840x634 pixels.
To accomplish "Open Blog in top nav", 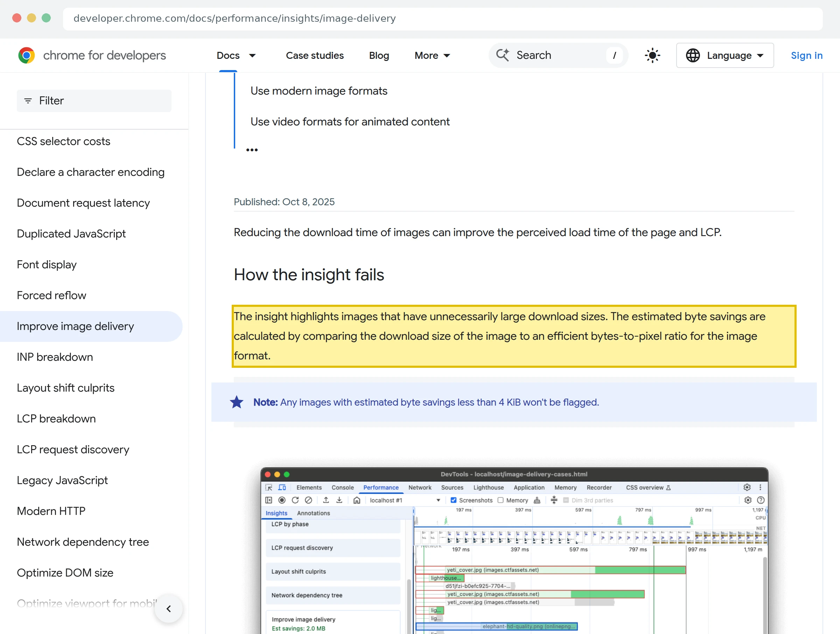I will pos(379,55).
